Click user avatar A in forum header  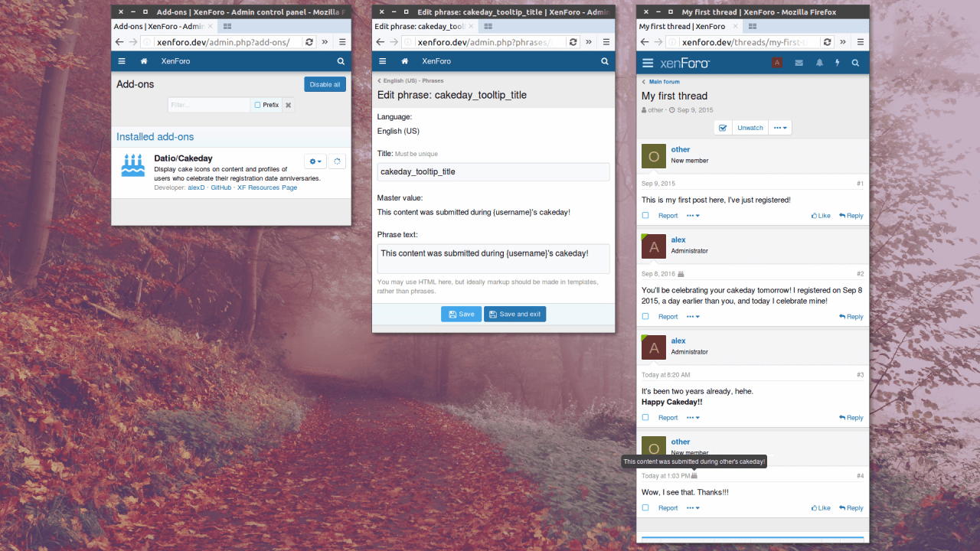click(777, 63)
